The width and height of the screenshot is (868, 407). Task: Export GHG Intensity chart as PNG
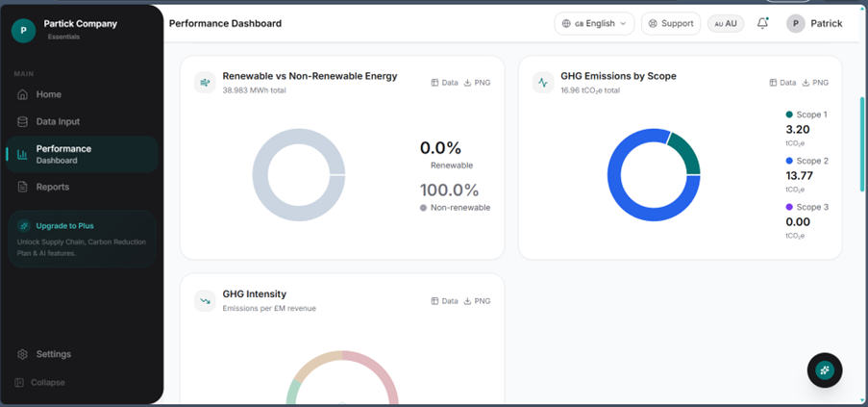pos(477,301)
